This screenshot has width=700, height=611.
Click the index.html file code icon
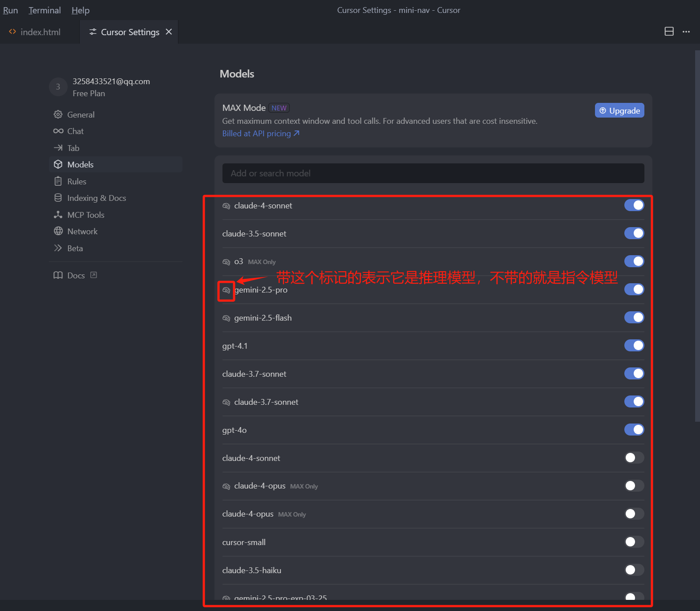(x=12, y=32)
